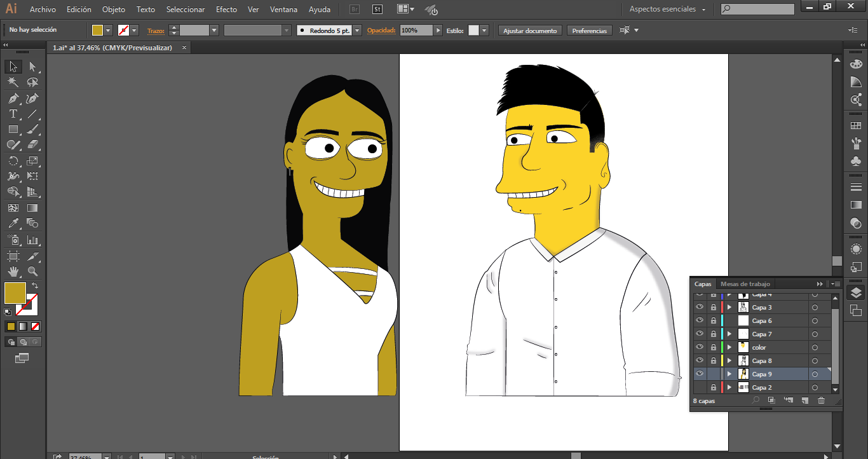Delete layer with the trash icon

821,401
